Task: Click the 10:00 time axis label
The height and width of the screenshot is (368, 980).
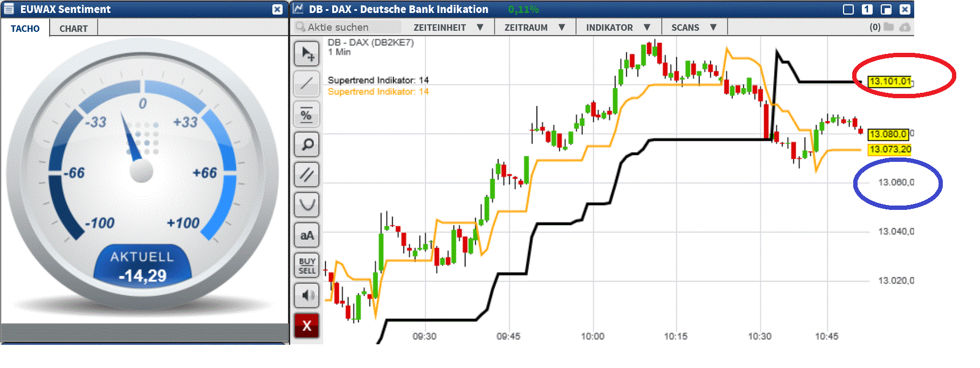Action: click(x=592, y=337)
